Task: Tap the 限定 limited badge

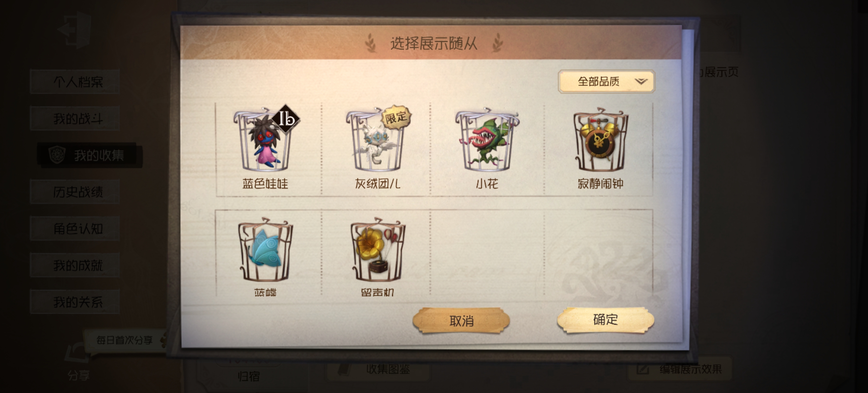Action: coord(396,118)
